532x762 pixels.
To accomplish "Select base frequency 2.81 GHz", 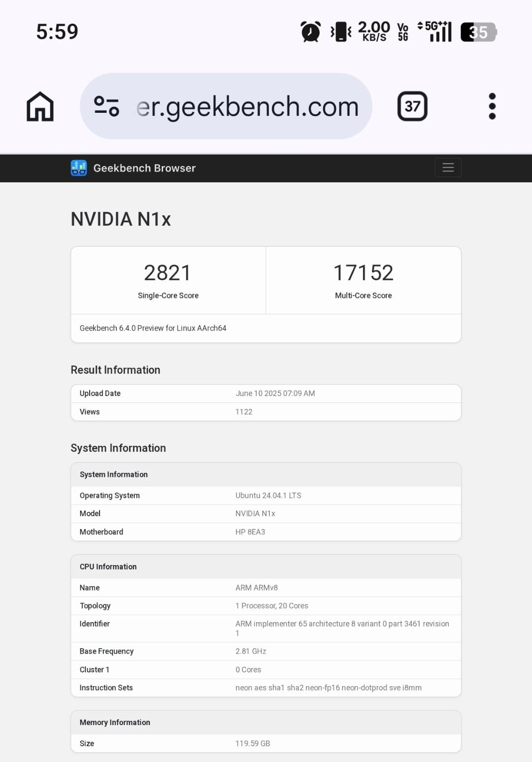I will (251, 651).
